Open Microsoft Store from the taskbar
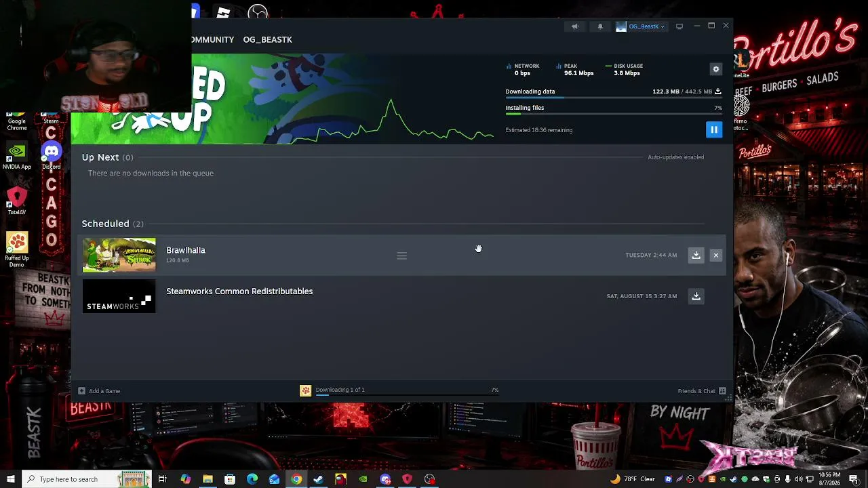Screen dimensions: 868x488 [230, 479]
